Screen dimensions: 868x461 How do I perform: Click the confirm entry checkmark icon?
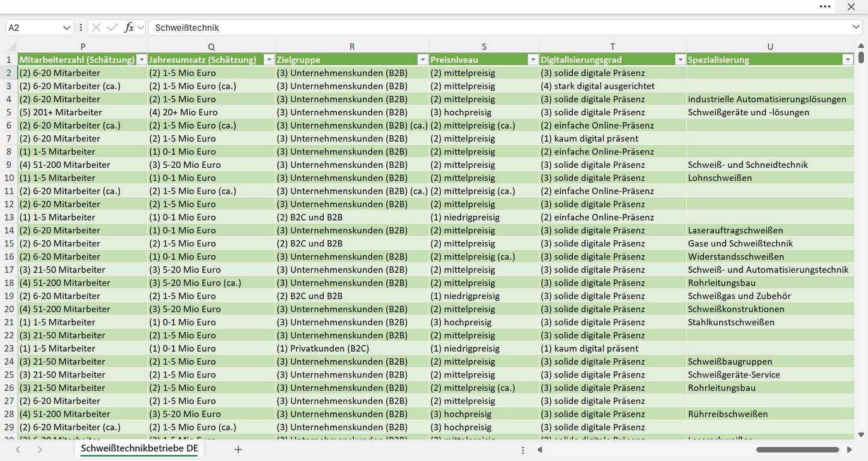pyautogui.click(x=112, y=28)
